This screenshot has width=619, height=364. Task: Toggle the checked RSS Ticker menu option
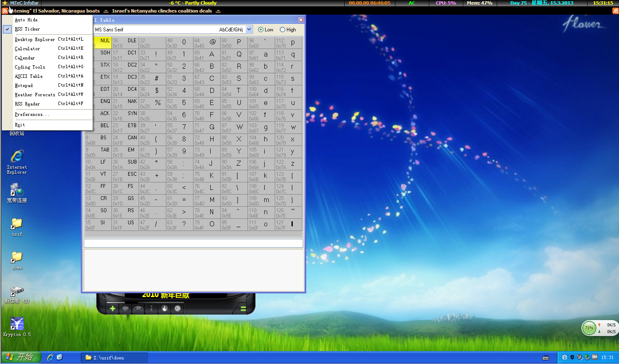47,29
